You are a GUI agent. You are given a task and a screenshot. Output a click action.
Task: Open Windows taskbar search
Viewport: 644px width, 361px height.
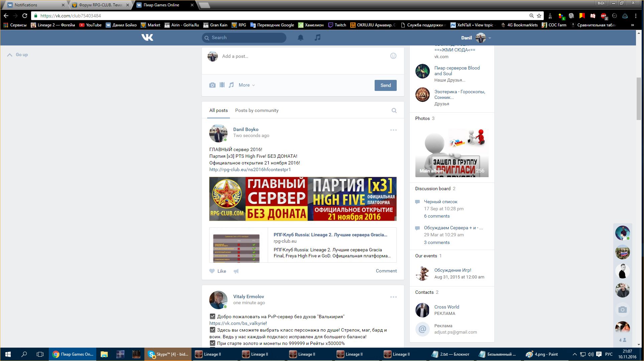pos(24,354)
